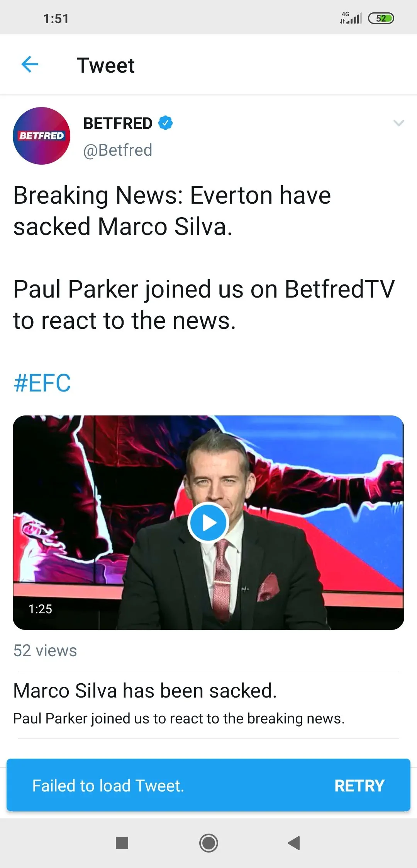The image size is (417, 868).
Task: Tap the BETFRED display name
Action: (118, 124)
